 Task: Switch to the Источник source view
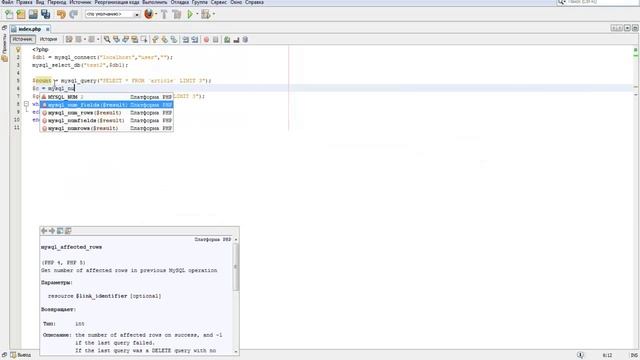tap(23, 39)
